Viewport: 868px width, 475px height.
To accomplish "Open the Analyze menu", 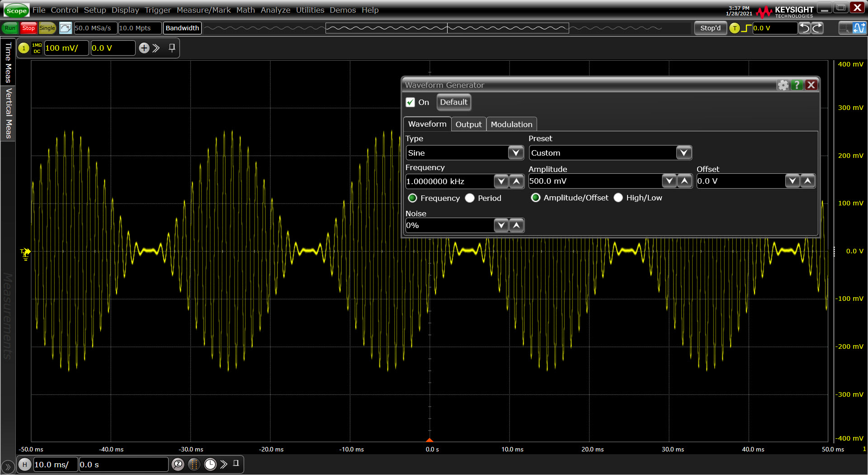I will [x=275, y=10].
